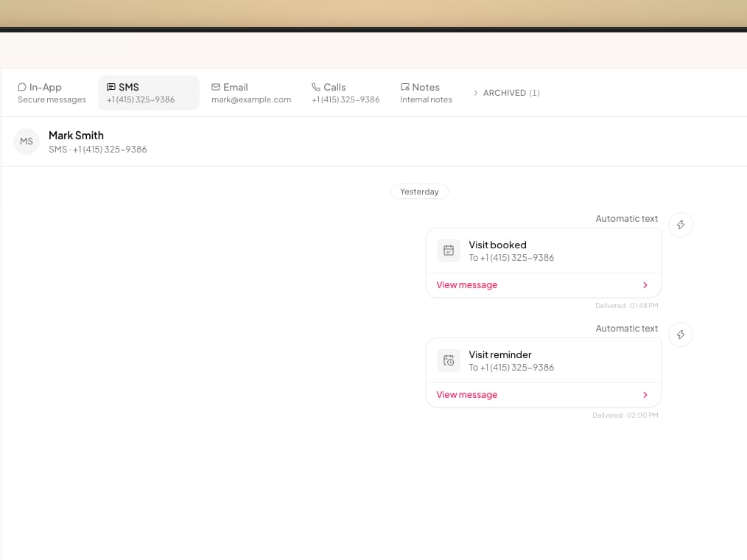Select the SMS tab

pyautogui.click(x=149, y=93)
